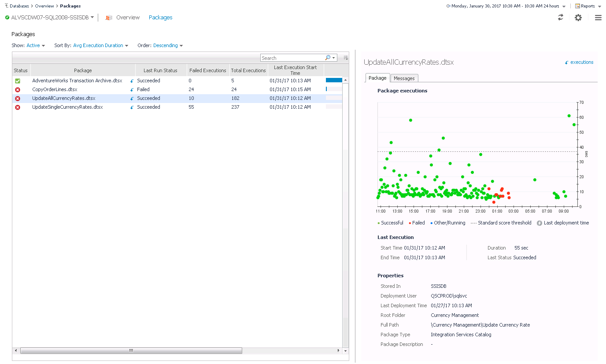
Task: Click green check status icon for AdventureWorks
Action: click(x=18, y=81)
